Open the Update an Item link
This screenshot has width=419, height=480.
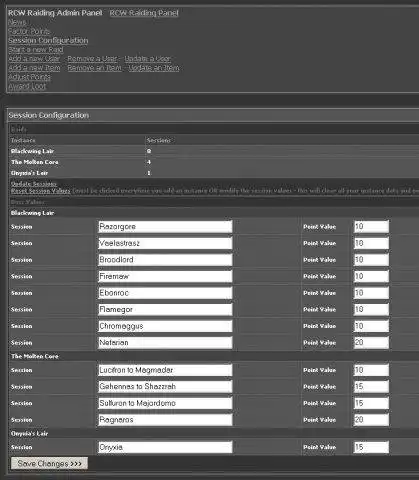tap(154, 68)
